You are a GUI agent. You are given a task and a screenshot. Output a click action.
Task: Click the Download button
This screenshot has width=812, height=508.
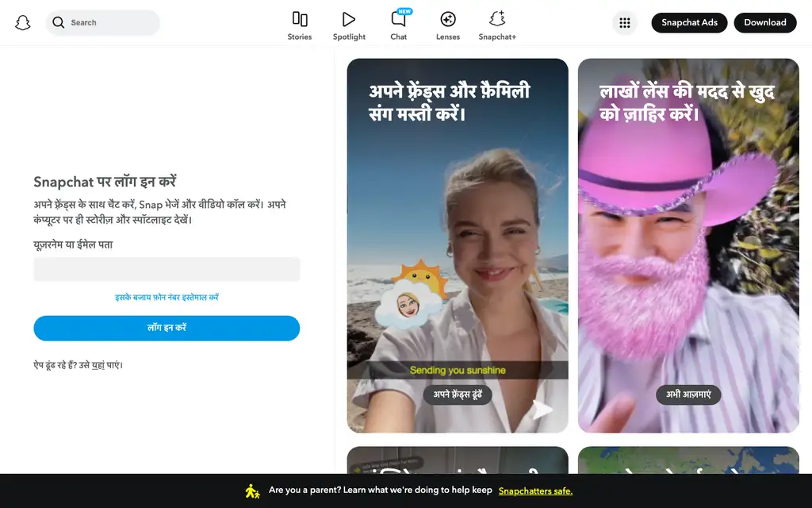[x=765, y=23]
